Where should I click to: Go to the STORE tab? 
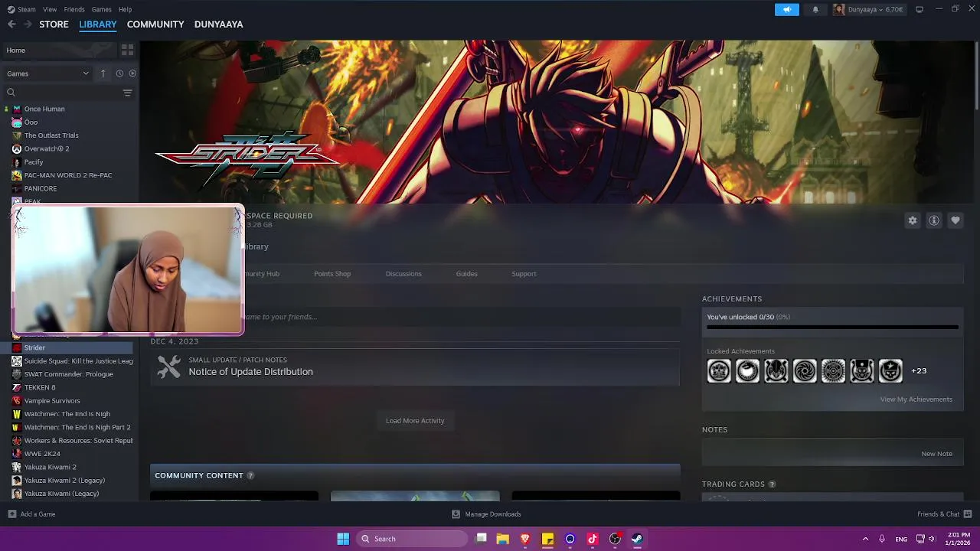point(54,24)
